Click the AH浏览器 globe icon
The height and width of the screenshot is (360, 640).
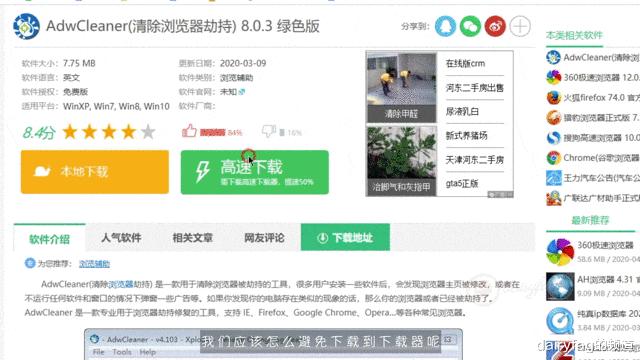(560, 287)
